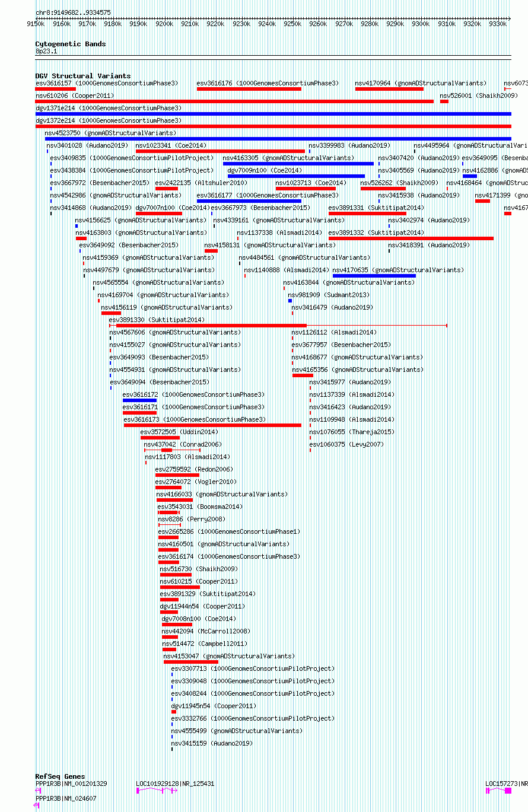Select nsv3399983 Audano2019 variant label
The width and height of the screenshot is (528, 812).
pos(349,145)
